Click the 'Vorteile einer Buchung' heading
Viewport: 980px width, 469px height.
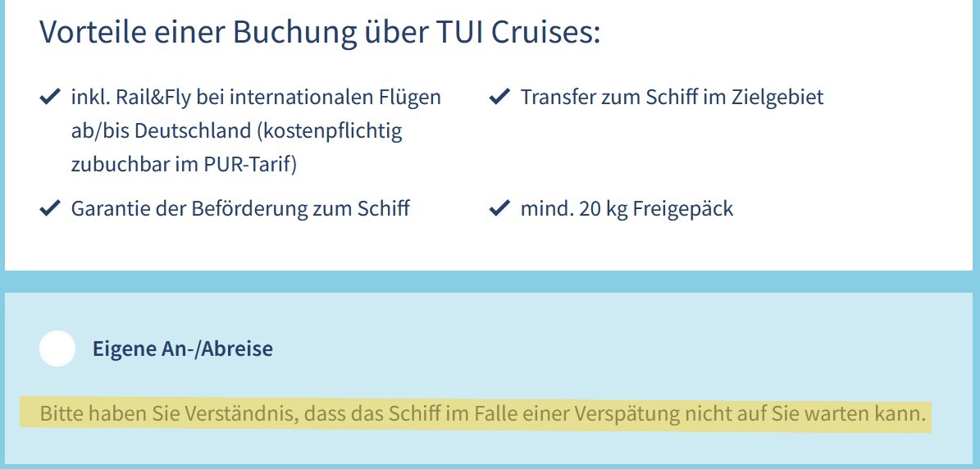point(320,33)
